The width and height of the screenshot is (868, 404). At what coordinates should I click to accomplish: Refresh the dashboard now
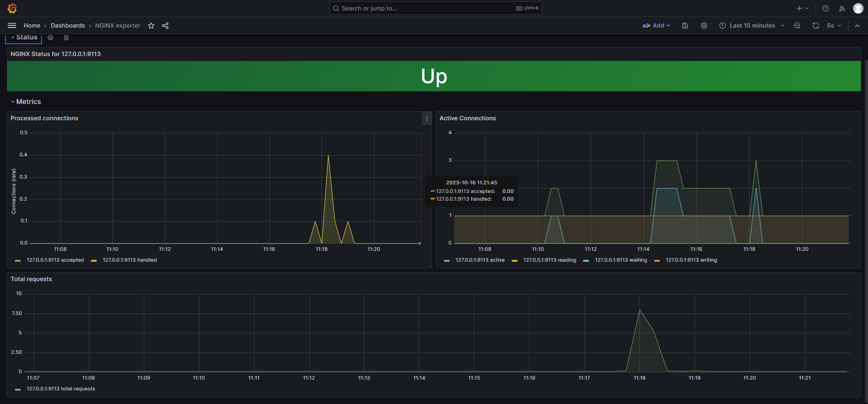pos(816,26)
